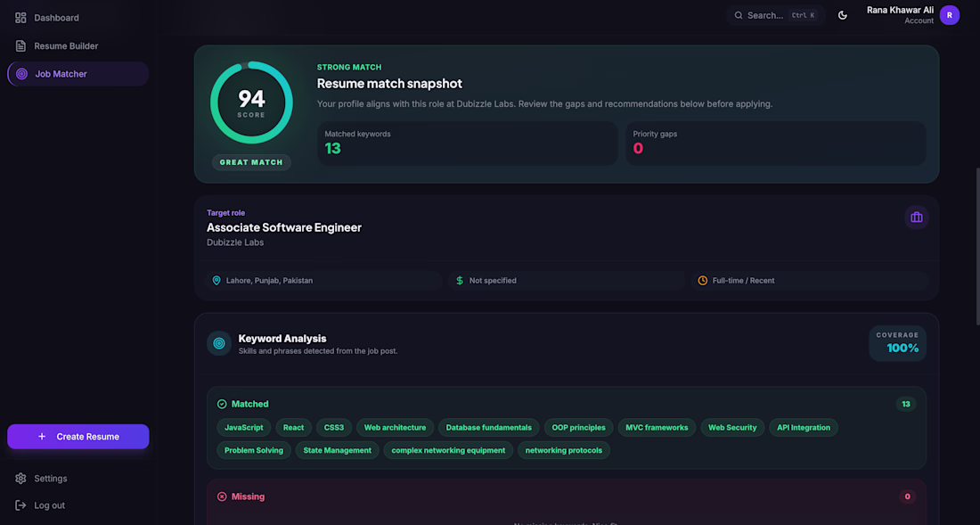The height and width of the screenshot is (525, 980).
Task: Click the Log out arrow icon
Action: tap(20, 505)
